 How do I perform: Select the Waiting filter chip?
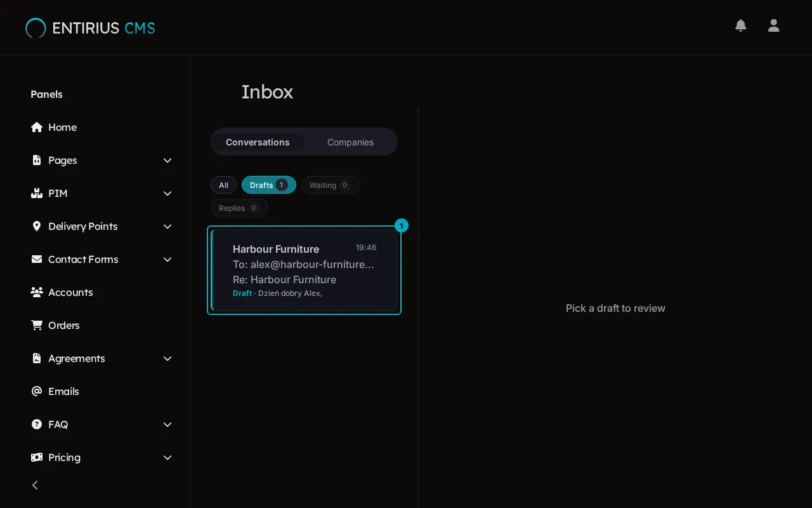coord(330,185)
